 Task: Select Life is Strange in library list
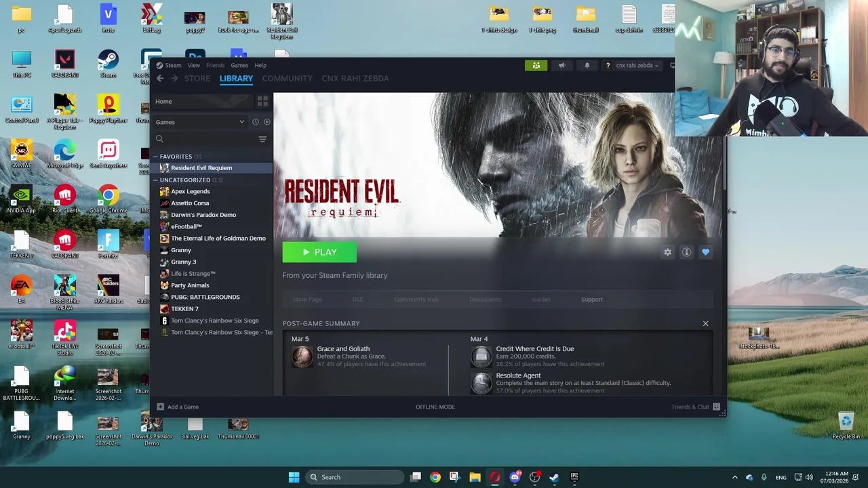(193, 274)
